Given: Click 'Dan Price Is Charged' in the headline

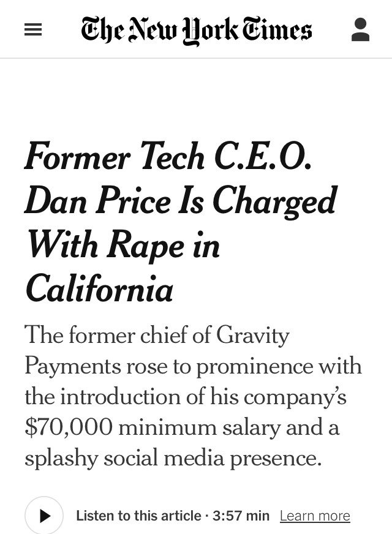Looking at the screenshot, I should click(x=181, y=201).
